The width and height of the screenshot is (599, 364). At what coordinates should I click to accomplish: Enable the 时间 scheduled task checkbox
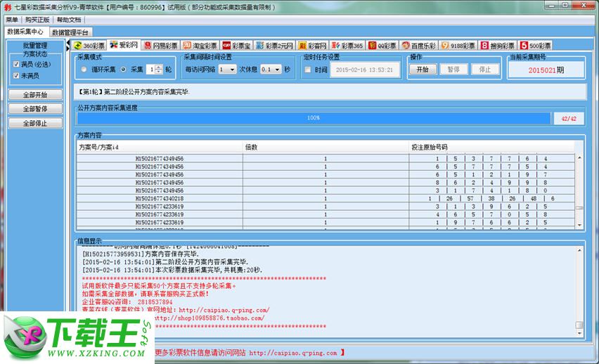click(x=308, y=70)
